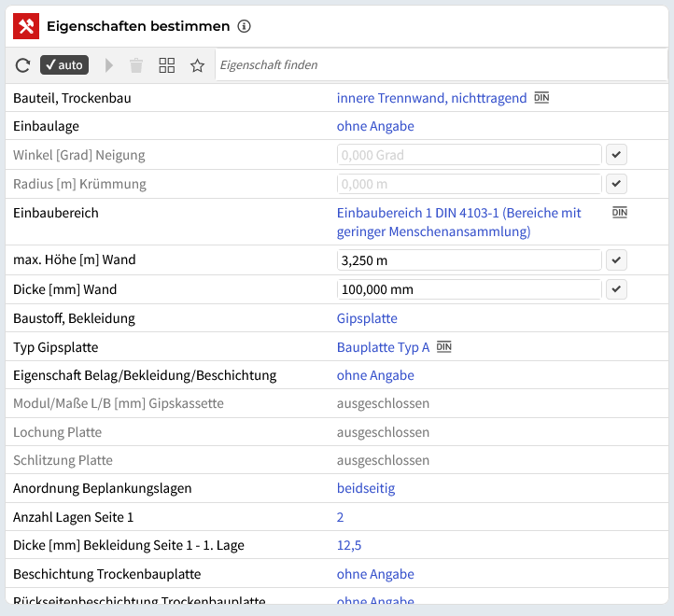Click the trash delete icon

[136, 65]
